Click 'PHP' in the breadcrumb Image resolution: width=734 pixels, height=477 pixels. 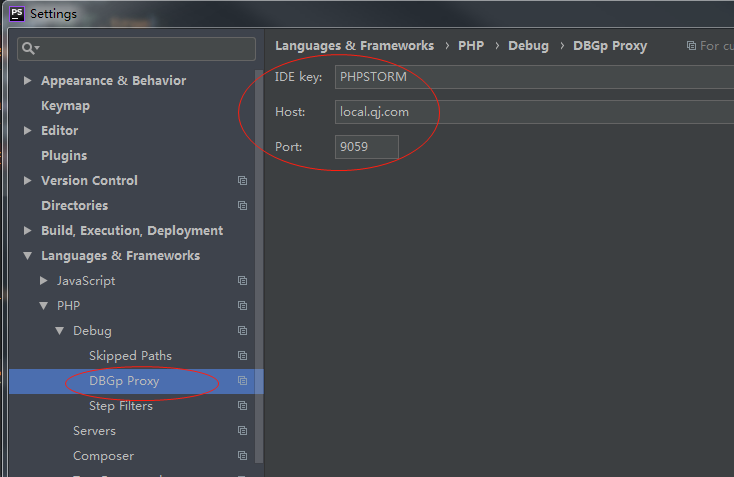471,46
